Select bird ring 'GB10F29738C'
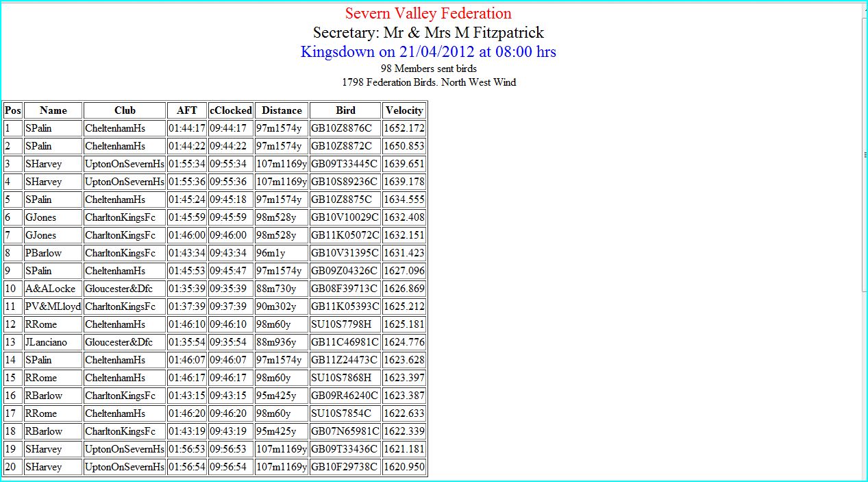Viewport: 868px width, 482px height. (346, 467)
